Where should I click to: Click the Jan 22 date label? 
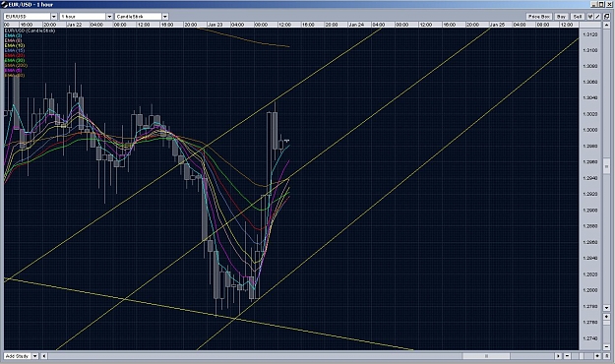click(74, 25)
